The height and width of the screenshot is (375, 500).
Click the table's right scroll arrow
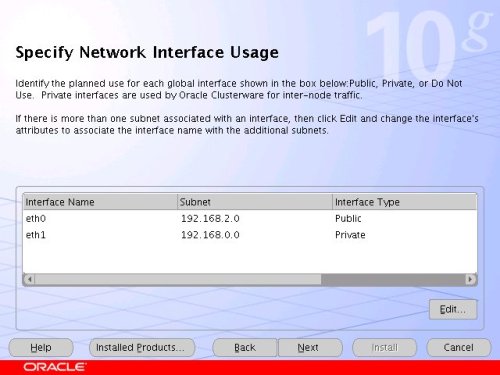click(x=470, y=279)
